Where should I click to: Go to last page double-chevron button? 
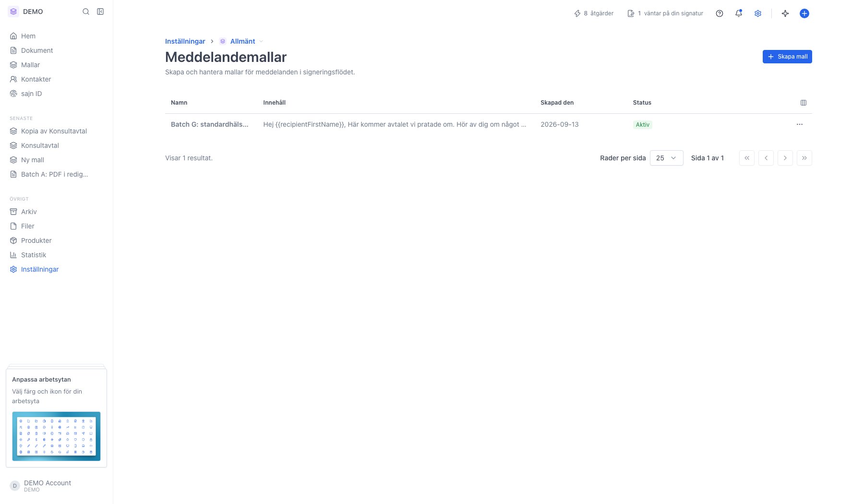coord(804,158)
